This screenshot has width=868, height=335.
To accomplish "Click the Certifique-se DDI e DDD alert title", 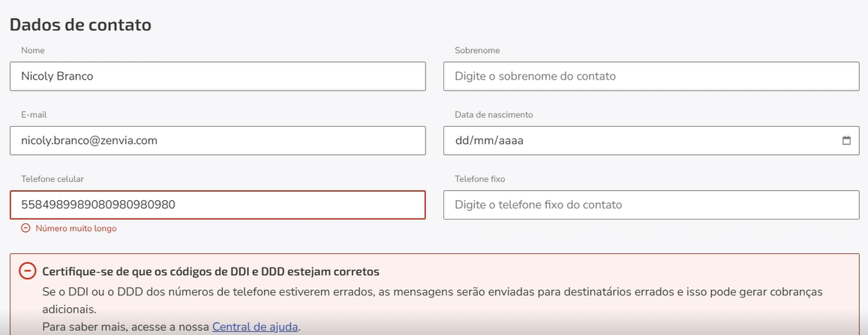I will coord(210,272).
